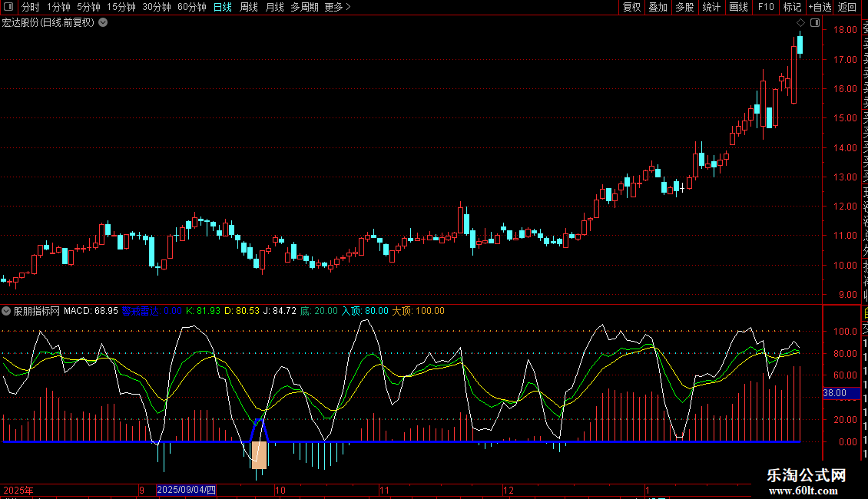Select the 月线 monthly chart
Image resolution: width=868 pixels, height=499 pixels.
tap(274, 8)
